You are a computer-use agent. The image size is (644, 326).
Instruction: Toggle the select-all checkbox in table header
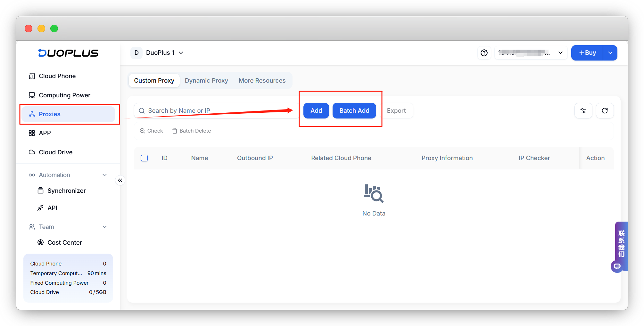pyautogui.click(x=144, y=158)
